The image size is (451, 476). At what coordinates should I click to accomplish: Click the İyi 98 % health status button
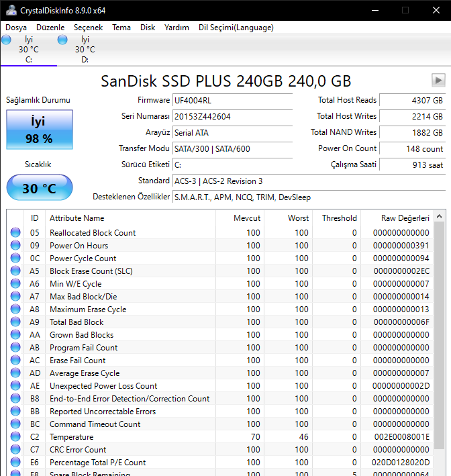[x=38, y=130]
